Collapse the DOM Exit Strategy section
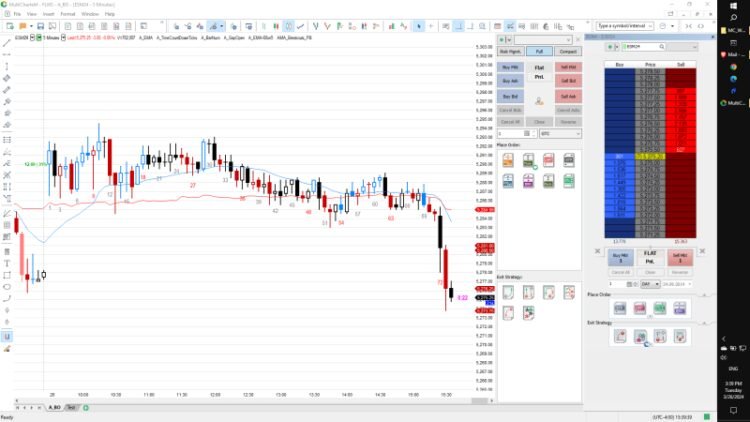 tap(704, 323)
